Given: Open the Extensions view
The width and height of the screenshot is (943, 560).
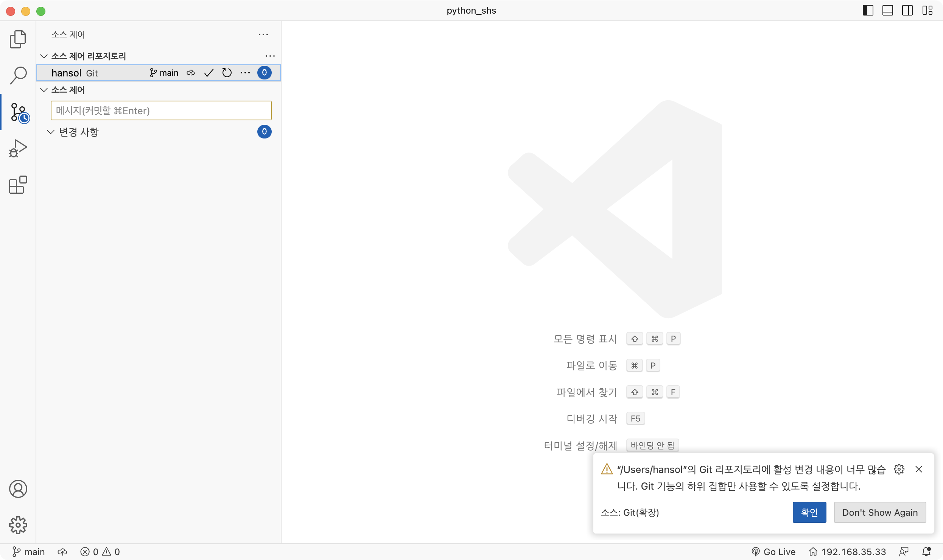Looking at the screenshot, I should tap(18, 185).
